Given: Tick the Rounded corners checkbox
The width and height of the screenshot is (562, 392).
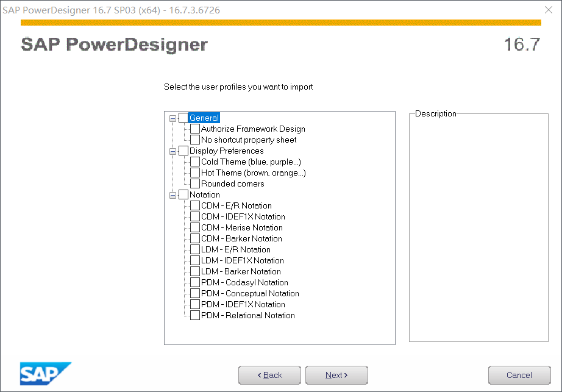Looking at the screenshot, I should 195,184.
